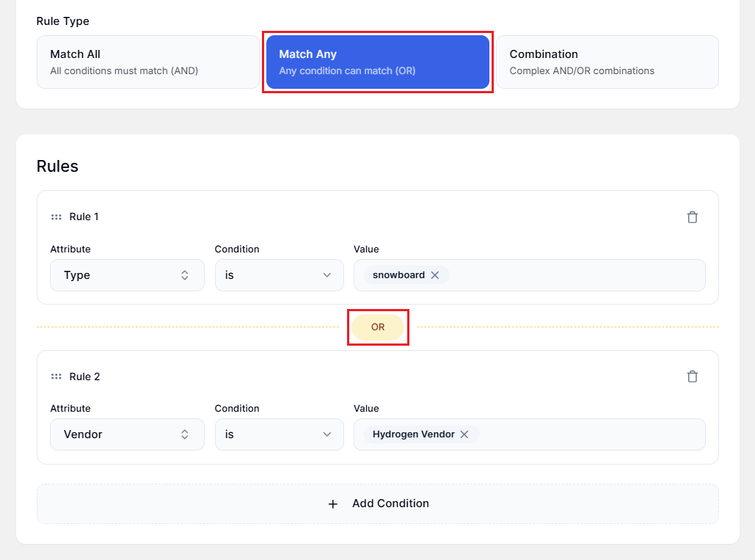This screenshot has height=560, width=755.
Task: Delete Rule 2 using its trash icon
Action: (x=692, y=376)
